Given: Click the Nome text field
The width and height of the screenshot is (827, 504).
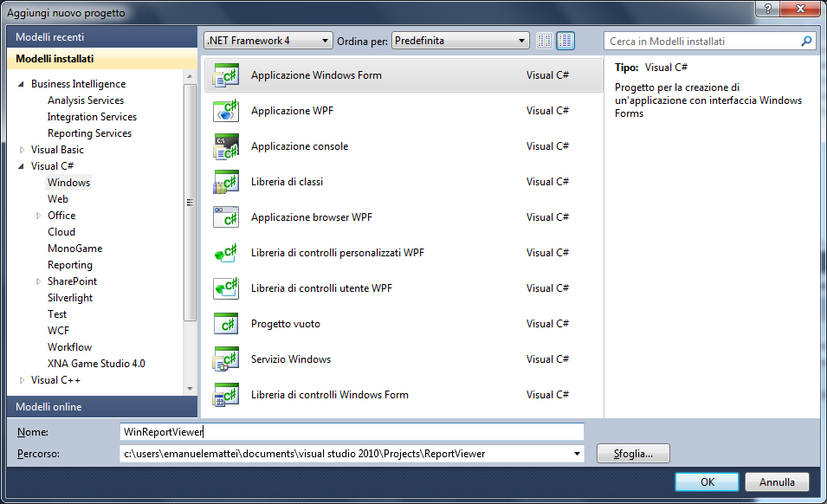Looking at the screenshot, I should (352, 432).
